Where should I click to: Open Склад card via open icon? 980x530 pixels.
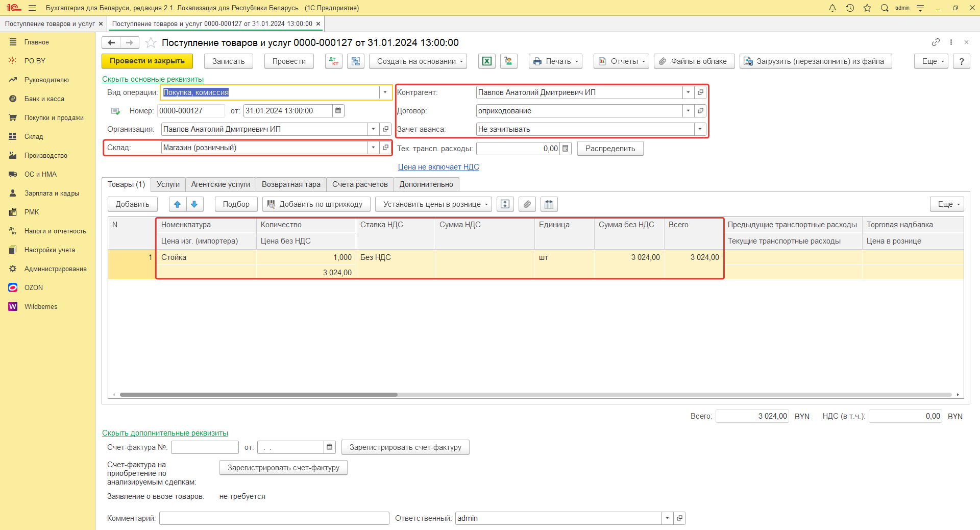point(385,148)
